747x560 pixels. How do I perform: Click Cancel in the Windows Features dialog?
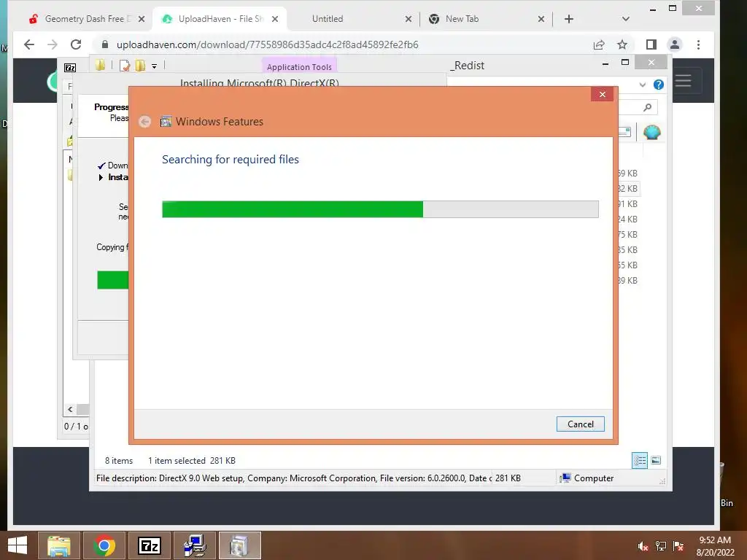(580, 424)
